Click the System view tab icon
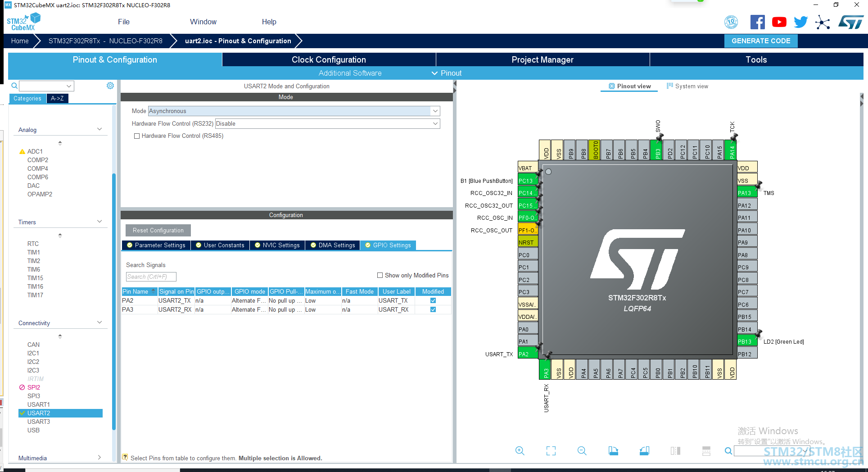Screen dimensions: 868x472 670,86
